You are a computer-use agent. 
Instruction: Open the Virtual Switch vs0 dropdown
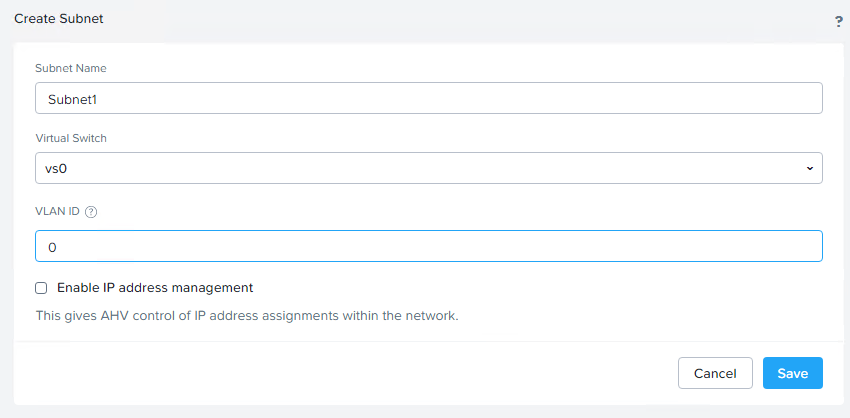click(x=428, y=168)
